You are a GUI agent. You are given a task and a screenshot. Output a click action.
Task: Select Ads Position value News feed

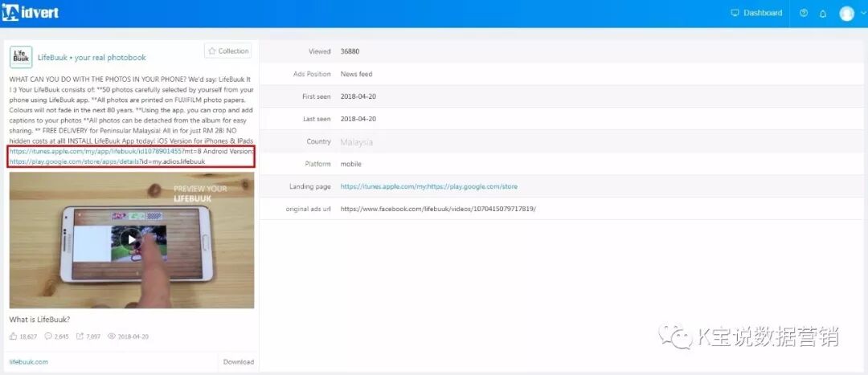coord(357,74)
